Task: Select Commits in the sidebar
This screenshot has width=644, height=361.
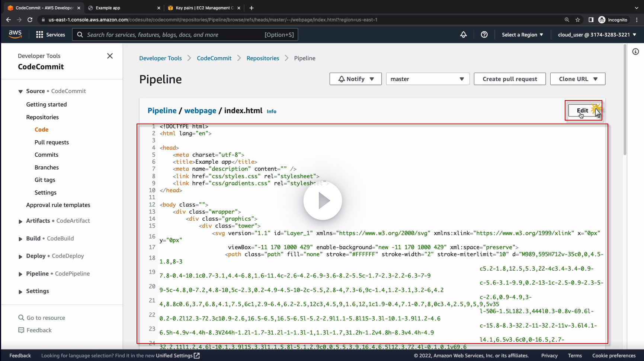Action: (x=46, y=155)
